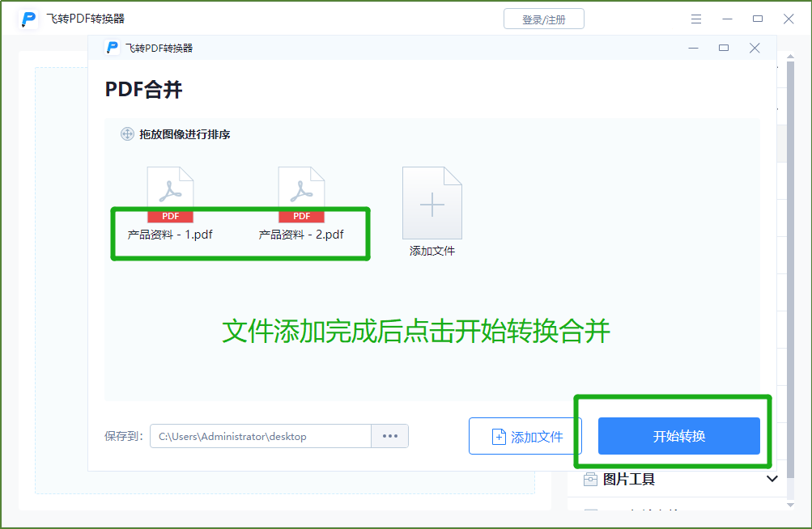Image resolution: width=812 pixels, height=529 pixels.
Task: Click the 登录/注册 login button
Action: (x=543, y=19)
